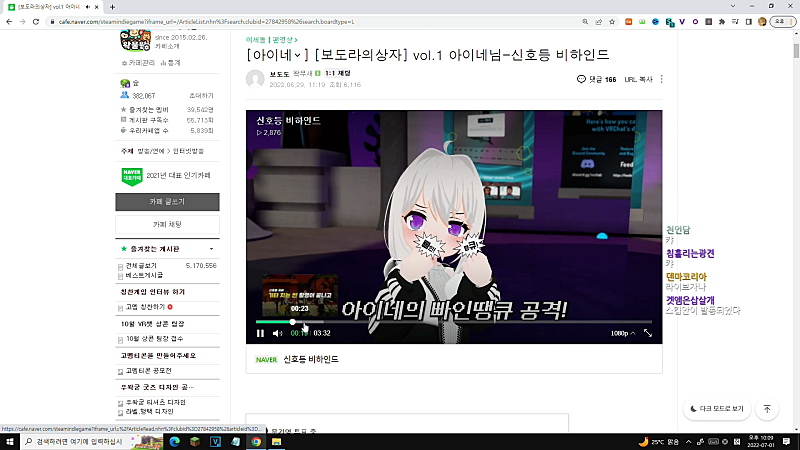Open a new browser tab
The width and height of the screenshot is (800, 450).
[x=112, y=7]
